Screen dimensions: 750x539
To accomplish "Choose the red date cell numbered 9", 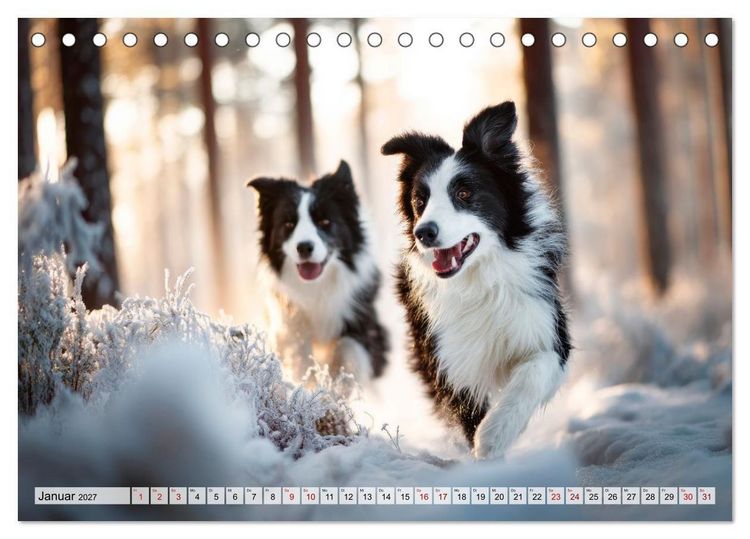I will [x=291, y=495].
